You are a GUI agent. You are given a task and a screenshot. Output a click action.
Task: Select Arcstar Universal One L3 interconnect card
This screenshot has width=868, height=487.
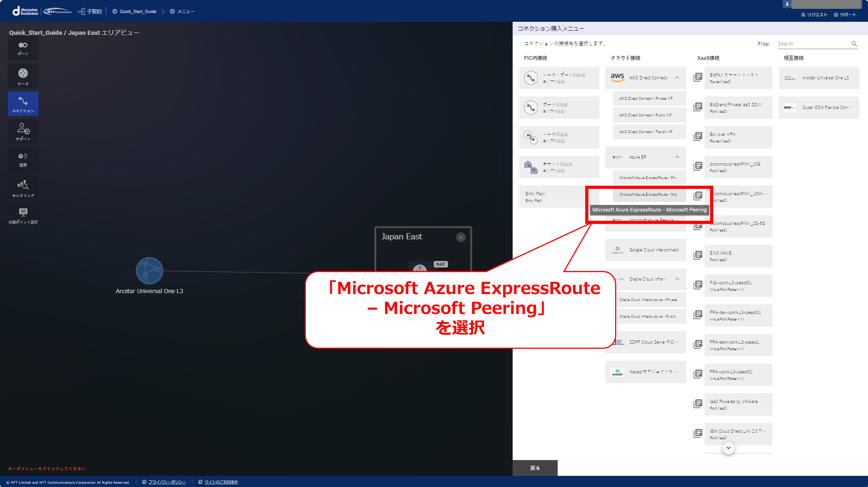[x=819, y=78]
